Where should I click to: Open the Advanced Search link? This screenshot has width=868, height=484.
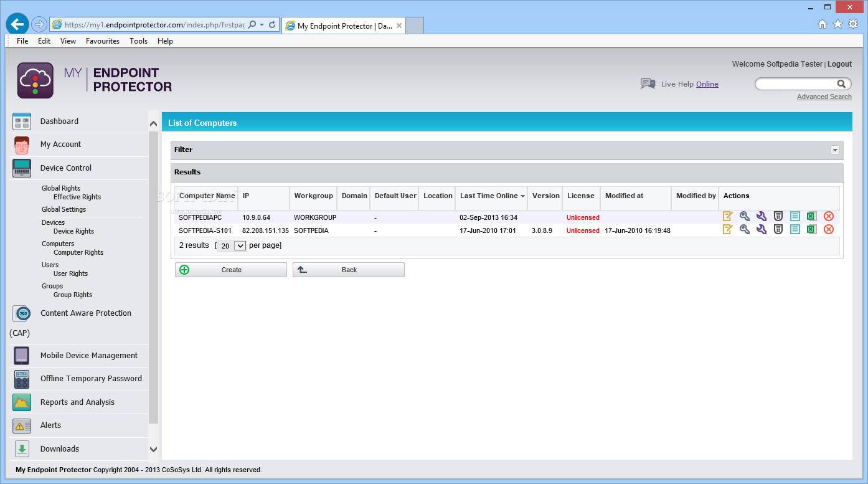tap(824, 97)
